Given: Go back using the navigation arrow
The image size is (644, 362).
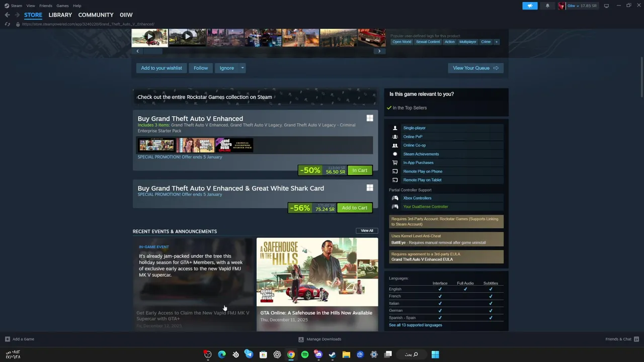Looking at the screenshot, I should 7,15.
